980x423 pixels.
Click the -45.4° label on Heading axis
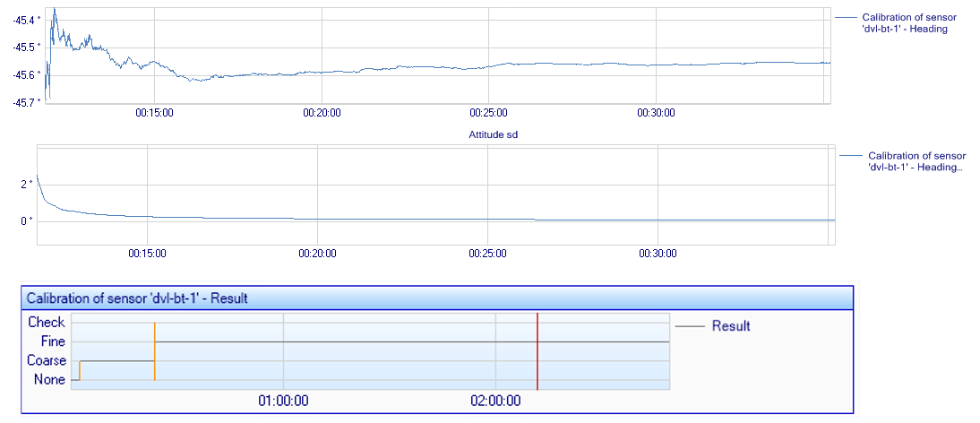25,20
